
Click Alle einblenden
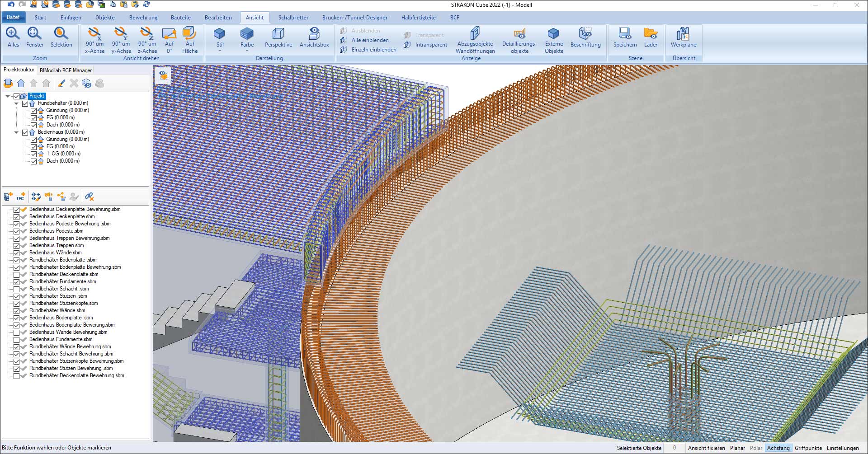click(370, 40)
